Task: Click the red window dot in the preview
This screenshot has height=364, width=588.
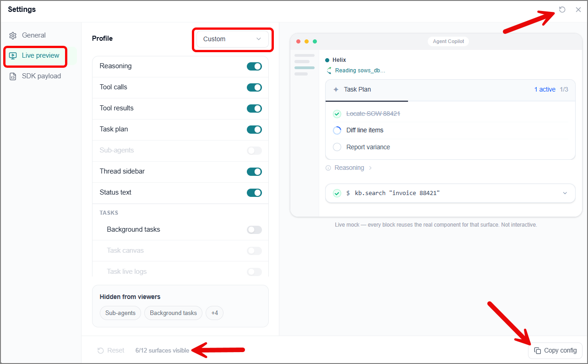Action: (x=298, y=41)
